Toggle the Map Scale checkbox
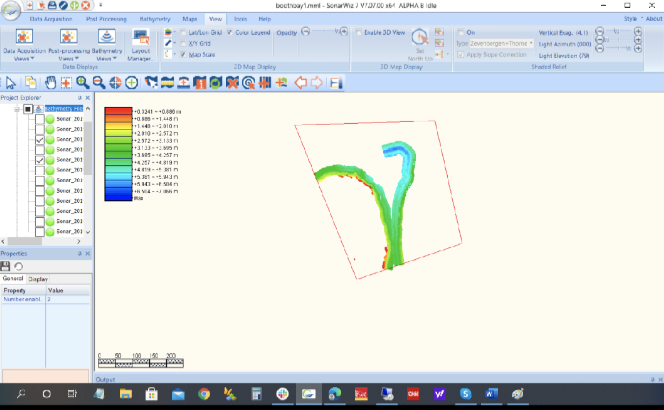Screen dimensions: 664x410 pyautogui.click(x=182, y=54)
